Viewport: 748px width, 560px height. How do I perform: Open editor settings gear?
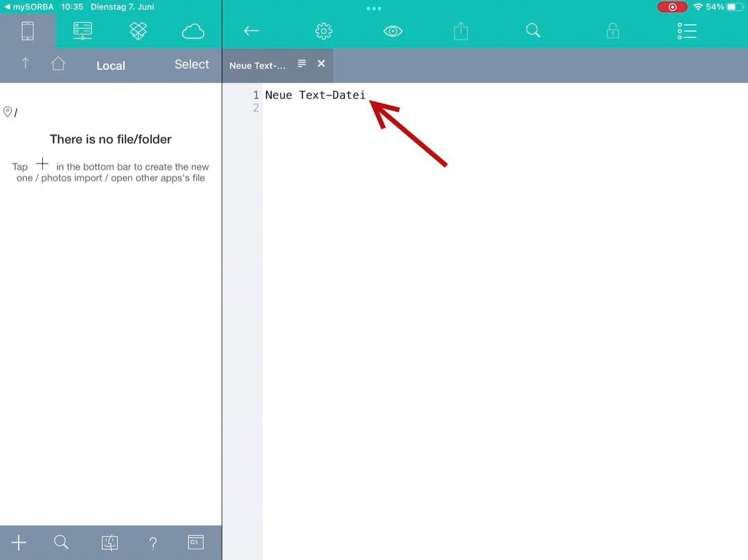coord(323,31)
